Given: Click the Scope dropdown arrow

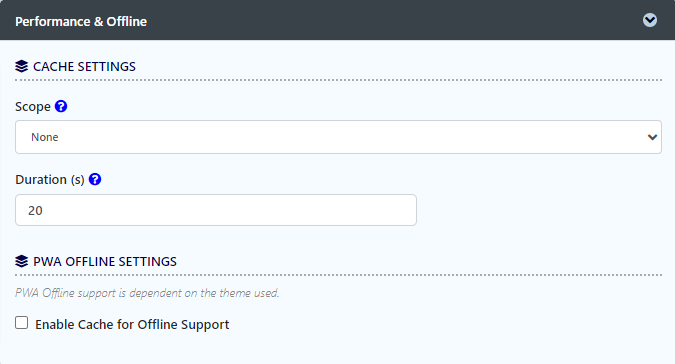Looking at the screenshot, I should pyautogui.click(x=652, y=137).
